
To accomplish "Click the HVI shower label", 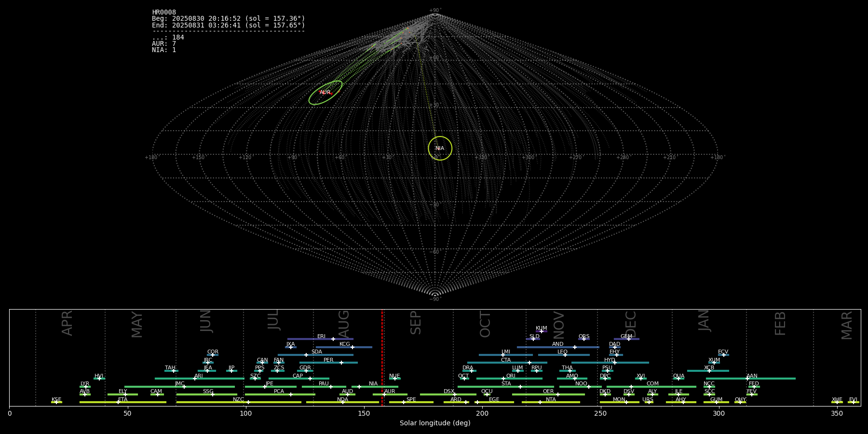I will (99, 376).
